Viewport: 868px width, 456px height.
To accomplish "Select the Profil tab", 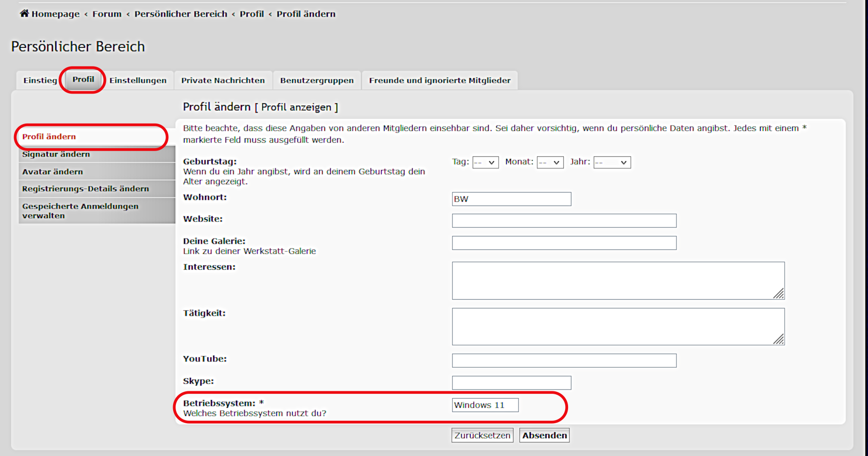I will click(x=83, y=80).
